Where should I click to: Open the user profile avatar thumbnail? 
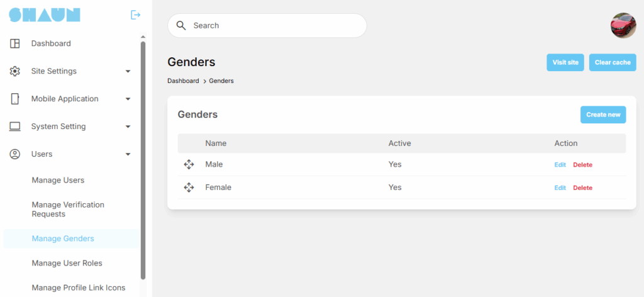tap(623, 25)
